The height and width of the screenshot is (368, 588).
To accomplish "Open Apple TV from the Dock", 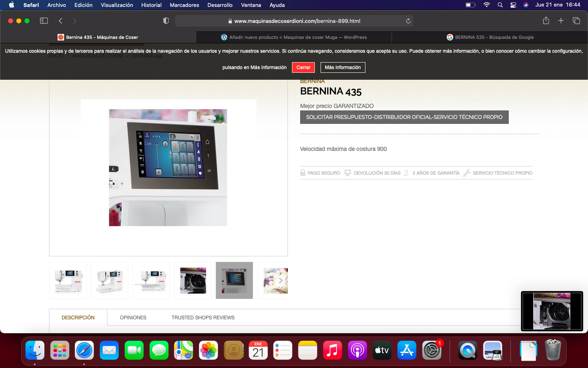I will tap(382, 350).
